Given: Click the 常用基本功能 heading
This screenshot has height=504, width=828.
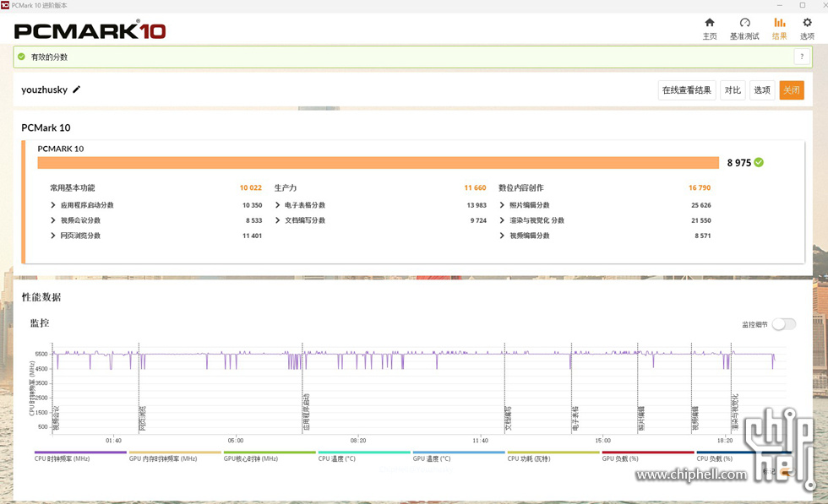Looking at the screenshot, I should 73,188.
